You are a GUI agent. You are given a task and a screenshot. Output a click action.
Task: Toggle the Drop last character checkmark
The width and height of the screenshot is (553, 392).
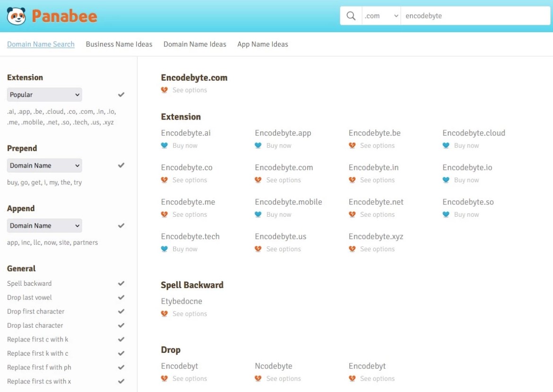pyautogui.click(x=121, y=325)
